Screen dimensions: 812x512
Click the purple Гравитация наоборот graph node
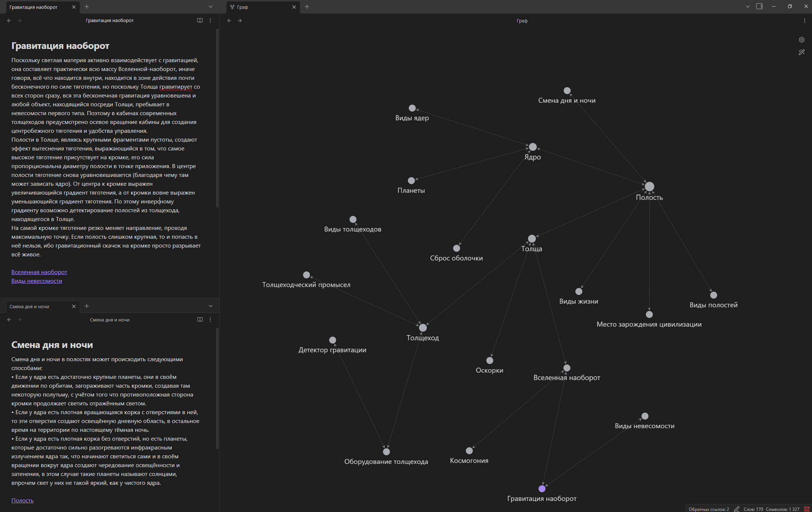[542, 489]
